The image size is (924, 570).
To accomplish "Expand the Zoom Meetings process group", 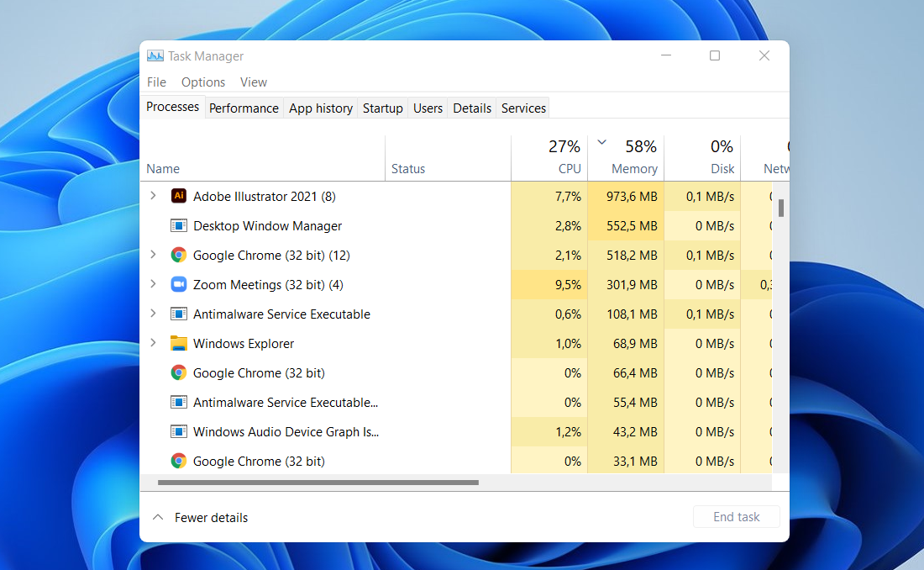I will (154, 284).
